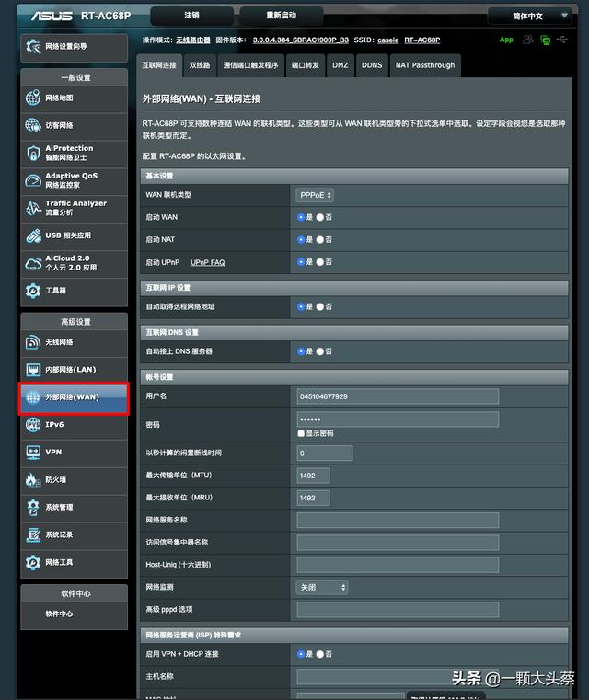Screen dimensions: 589x700
Task: Switch to the DMZ tab
Action: pyautogui.click(x=341, y=65)
